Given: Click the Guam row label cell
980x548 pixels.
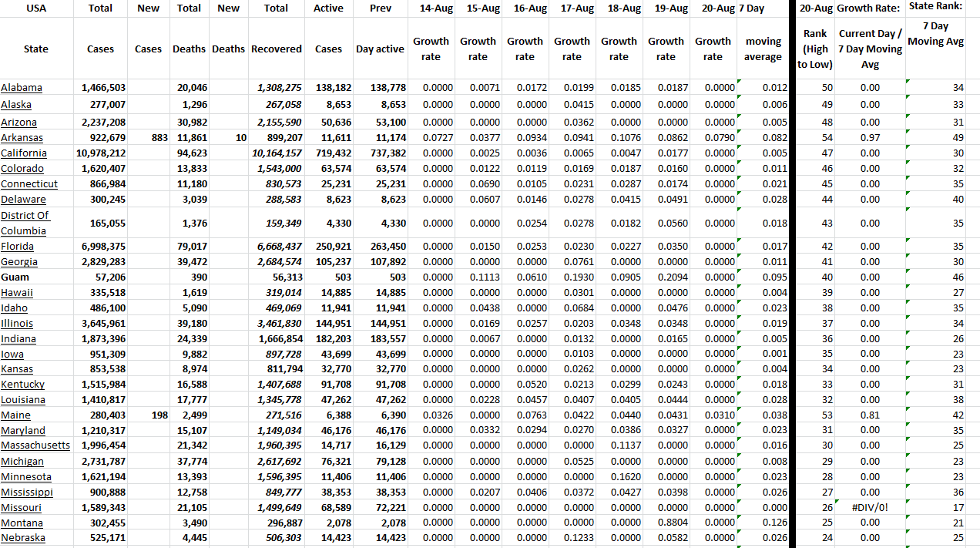Looking at the screenshot, I should tap(15, 277).
